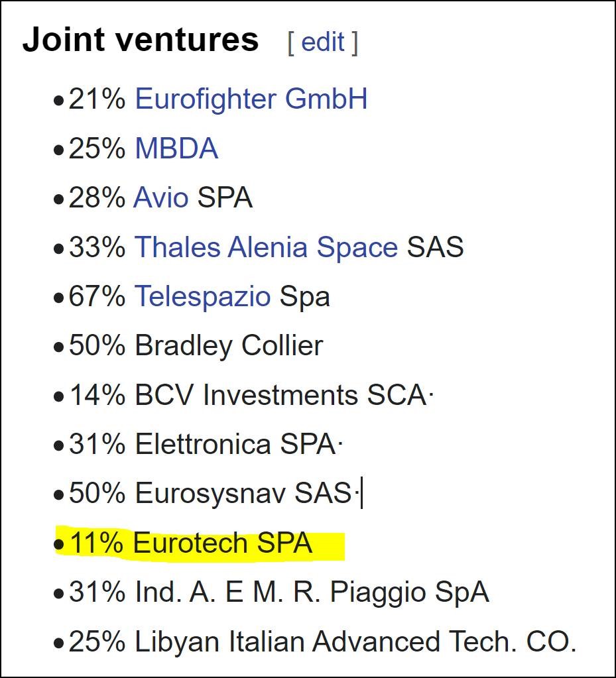Click the bullet before 67% Telespazio
Viewport: 616px width, 678px height.
point(58,298)
